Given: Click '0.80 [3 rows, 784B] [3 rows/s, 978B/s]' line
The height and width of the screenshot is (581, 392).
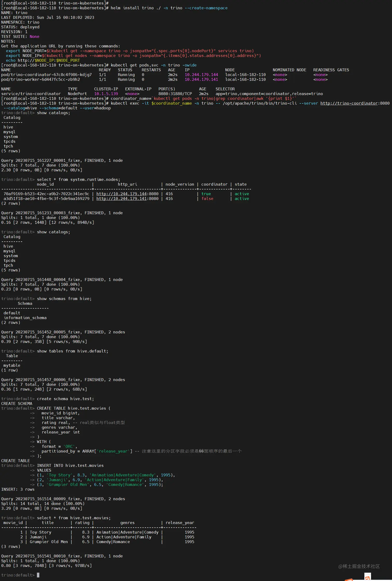Looking at the screenshot, I should pyautogui.click(x=46, y=565).
